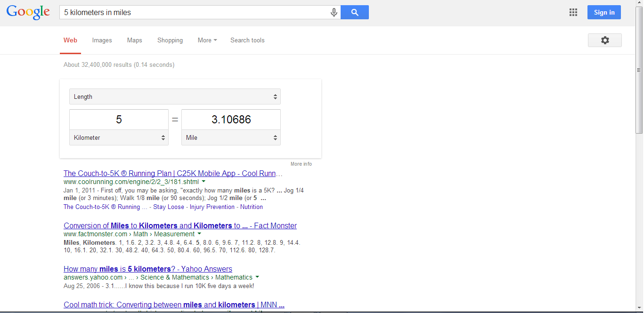
Task: Click the scrollbar up arrow
Action: [x=639, y=4]
